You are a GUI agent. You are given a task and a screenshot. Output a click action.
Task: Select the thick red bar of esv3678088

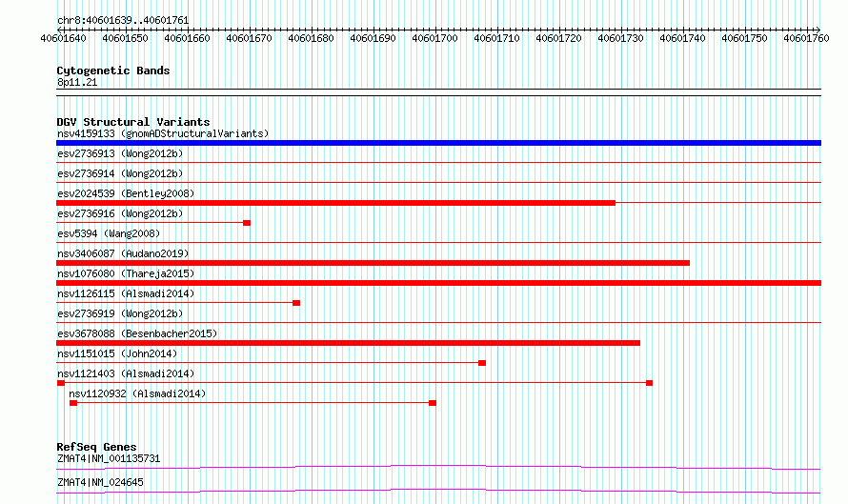coord(349,343)
